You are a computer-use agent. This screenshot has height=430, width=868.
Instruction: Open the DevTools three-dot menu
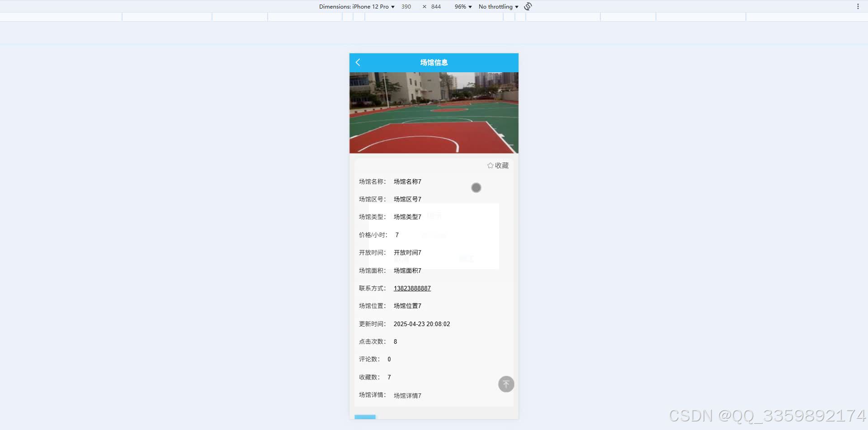pos(858,6)
